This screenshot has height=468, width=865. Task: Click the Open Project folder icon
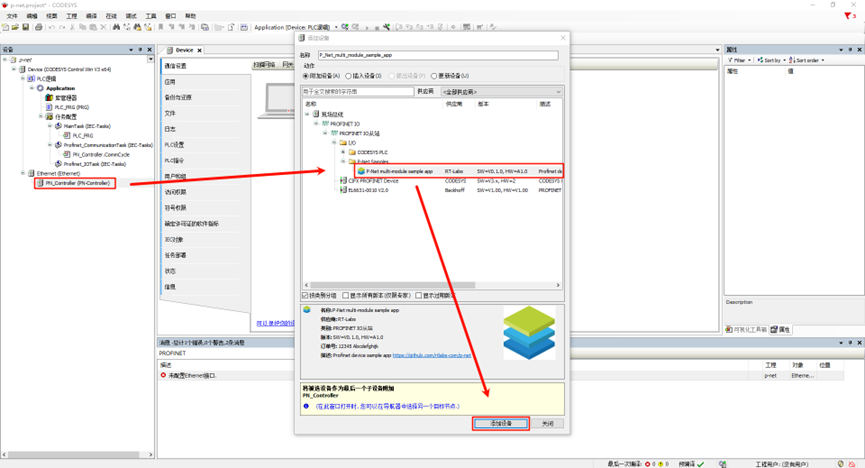pyautogui.click(x=15, y=27)
